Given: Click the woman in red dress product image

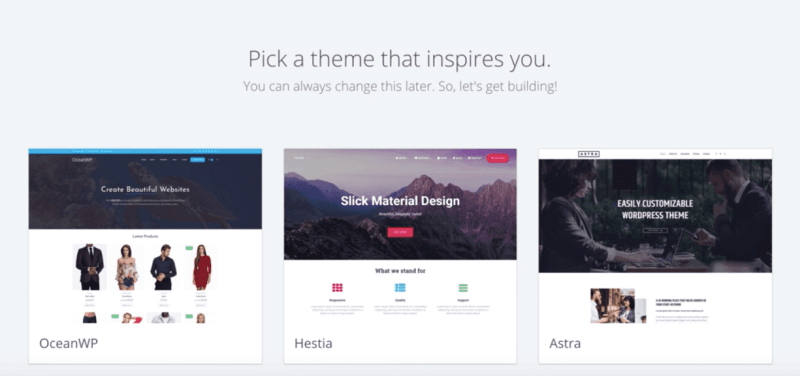Looking at the screenshot, I should click(201, 267).
